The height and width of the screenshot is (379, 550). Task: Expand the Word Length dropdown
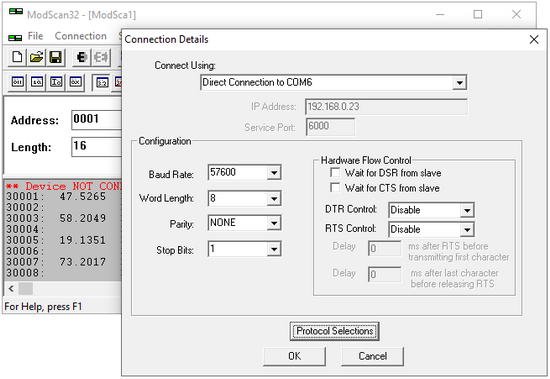[274, 199]
